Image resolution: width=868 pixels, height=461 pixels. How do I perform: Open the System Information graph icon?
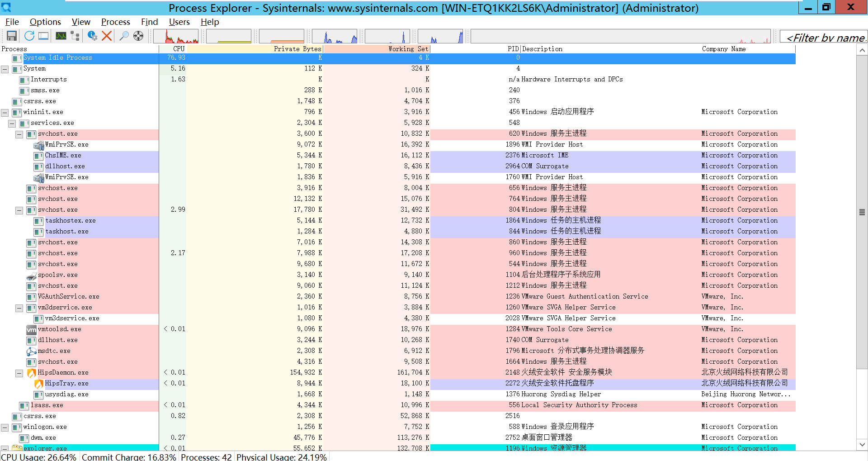61,36
